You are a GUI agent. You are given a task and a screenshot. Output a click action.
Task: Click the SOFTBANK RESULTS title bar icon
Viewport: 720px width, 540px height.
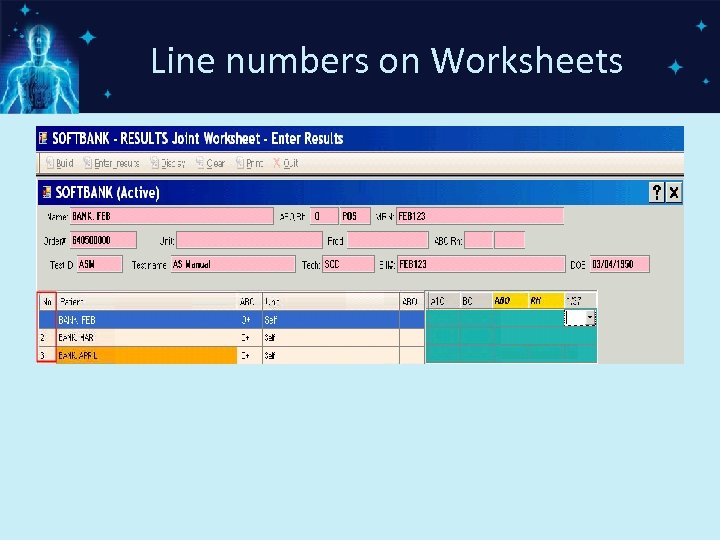[43, 138]
